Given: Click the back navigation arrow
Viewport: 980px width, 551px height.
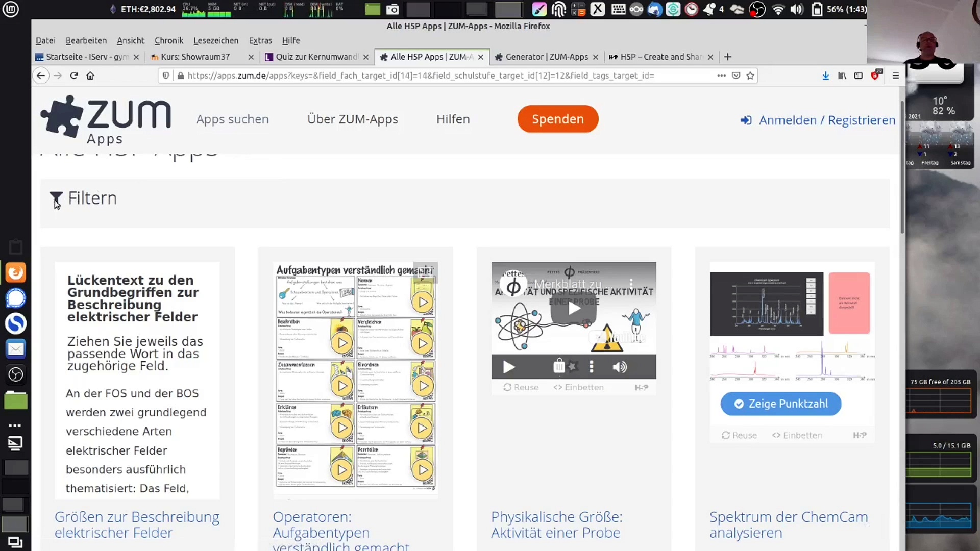Looking at the screenshot, I should (x=41, y=76).
